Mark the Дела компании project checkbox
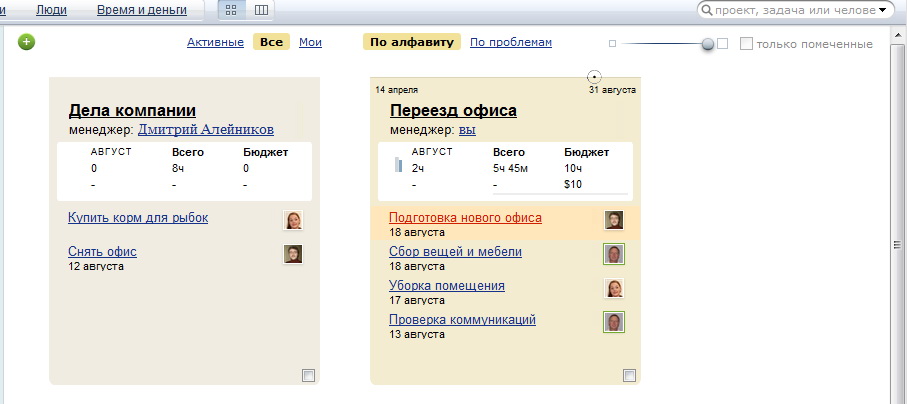Viewport: 907px width, 404px height. [308, 375]
